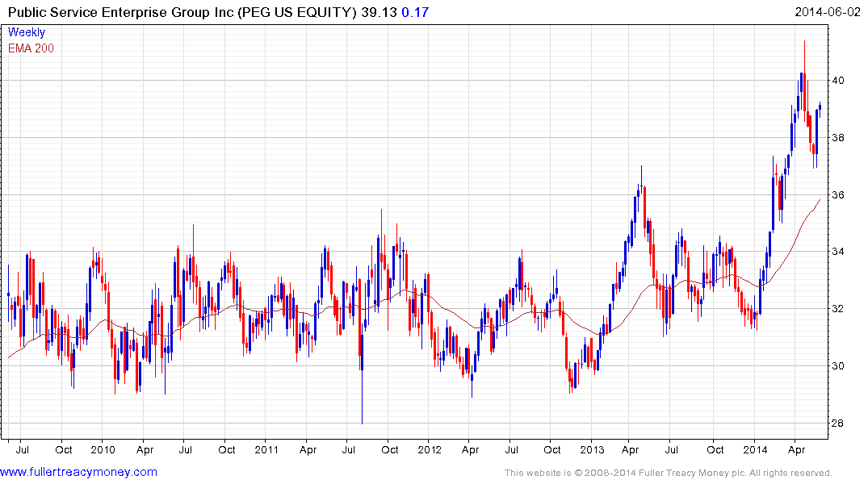Click the chart title Public Service Enterprise Group Inc
Screen dimensions: 868x484
(121, 12)
